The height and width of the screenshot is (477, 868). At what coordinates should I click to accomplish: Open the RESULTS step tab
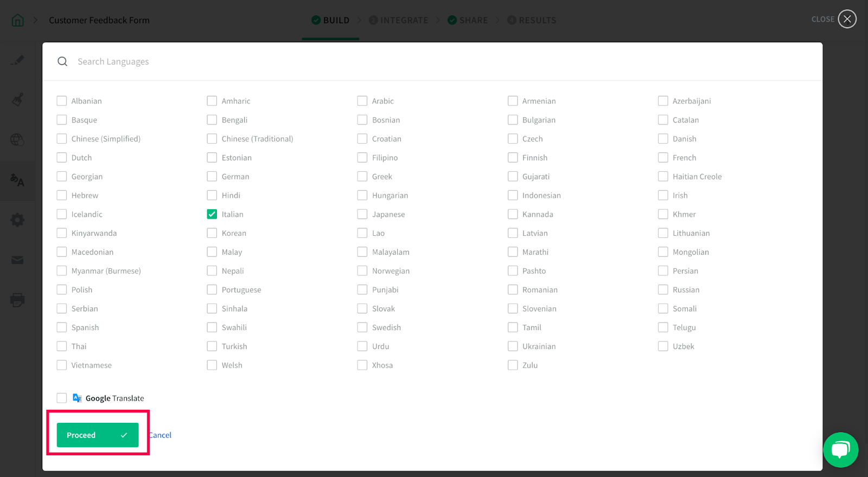pyautogui.click(x=532, y=20)
